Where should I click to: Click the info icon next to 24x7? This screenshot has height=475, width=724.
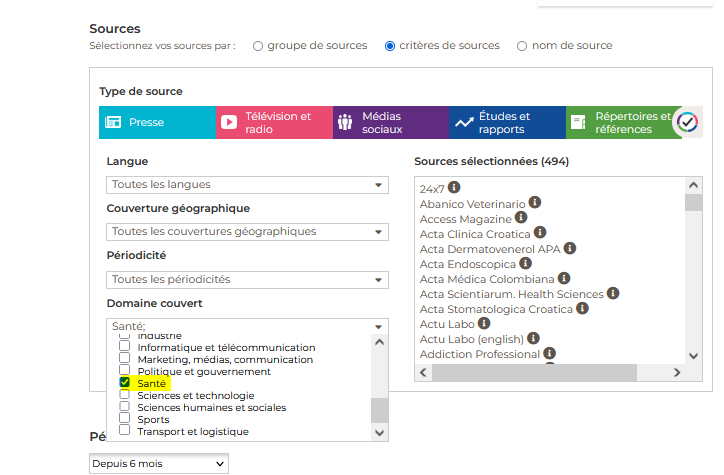pos(454,187)
